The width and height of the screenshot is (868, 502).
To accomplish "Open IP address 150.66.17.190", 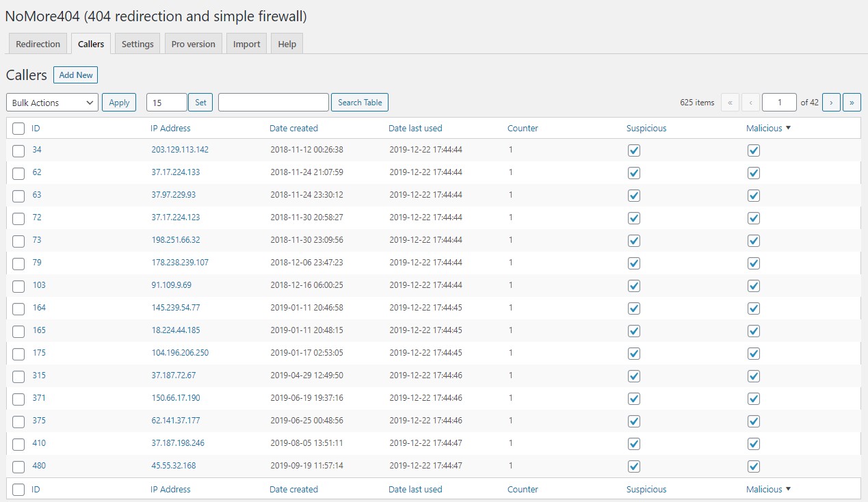I will 176,397.
